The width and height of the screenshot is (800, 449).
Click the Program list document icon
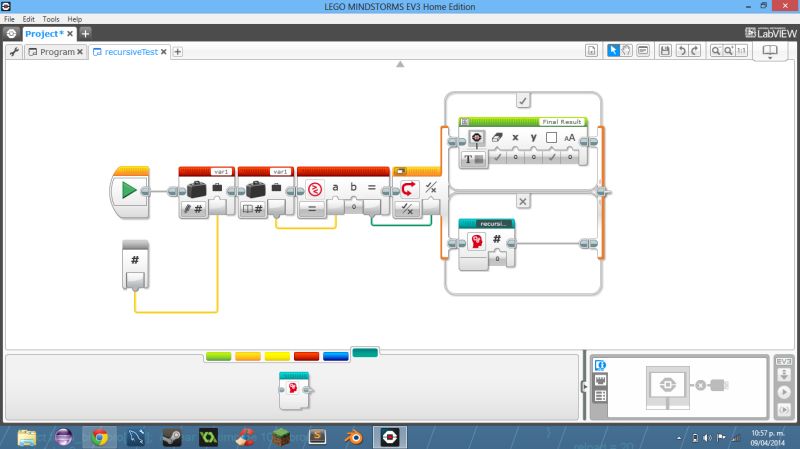click(x=591, y=51)
